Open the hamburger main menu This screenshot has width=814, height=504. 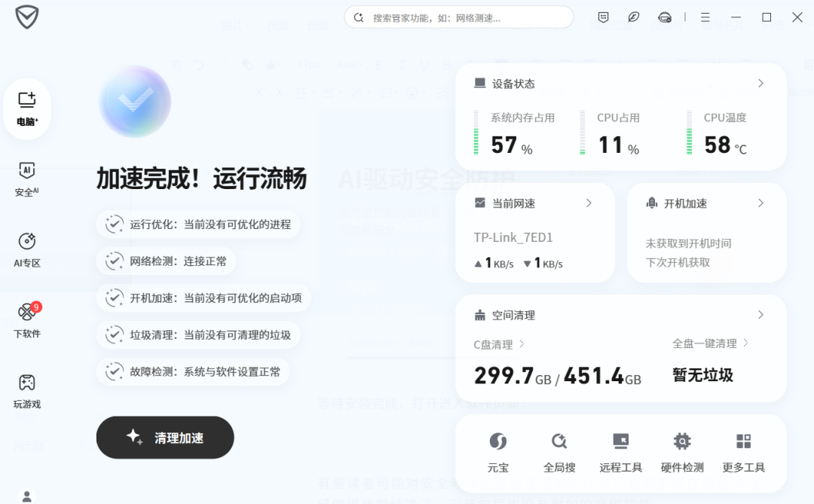coord(705,16)
